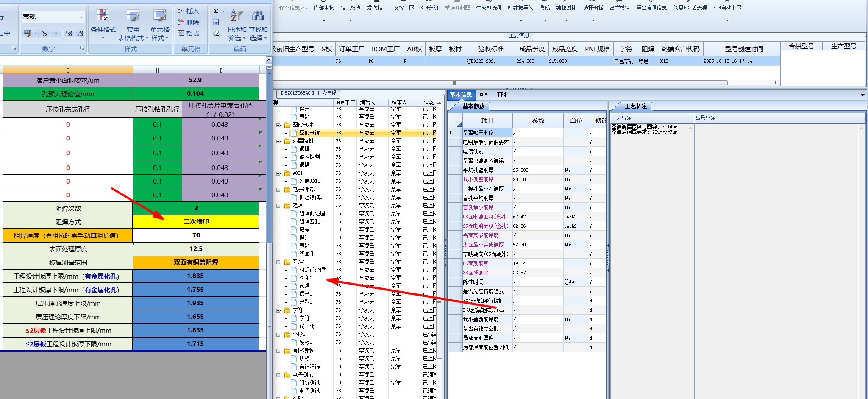Screen dimensions: 868x399
Task: Select the 外层AOI1 step in the tree
Action: [x=309, y=181]
